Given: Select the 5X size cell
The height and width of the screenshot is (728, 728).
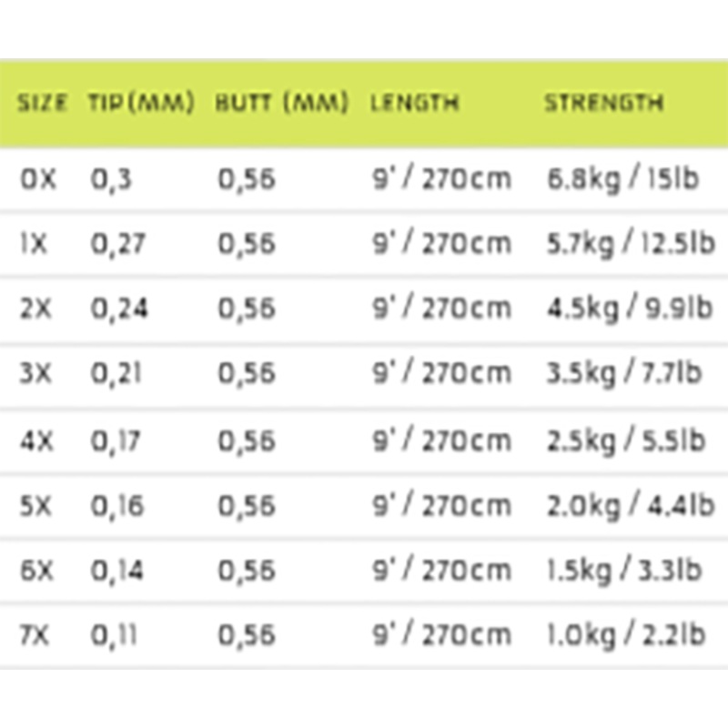Looking at the screenshot, I should (37, 505).
